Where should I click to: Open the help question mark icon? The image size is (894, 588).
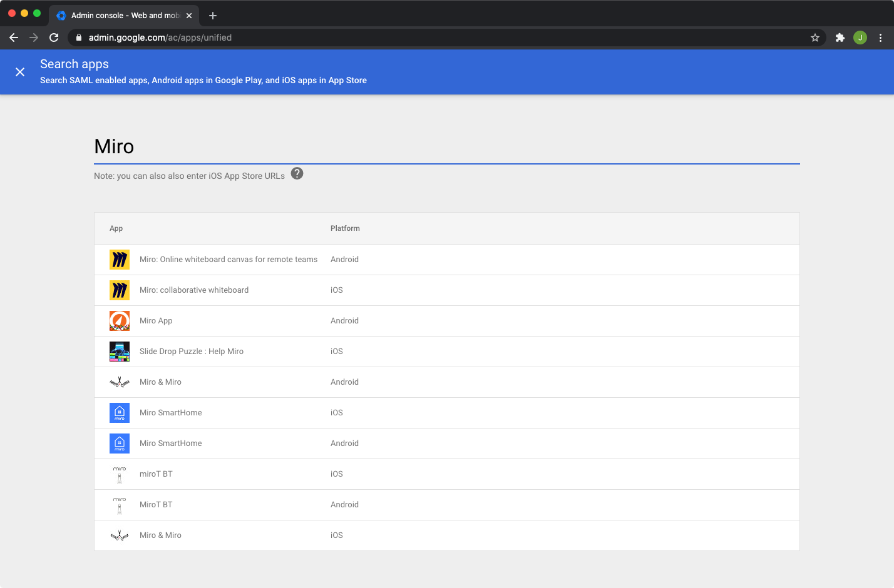click(x=297, y=174)
